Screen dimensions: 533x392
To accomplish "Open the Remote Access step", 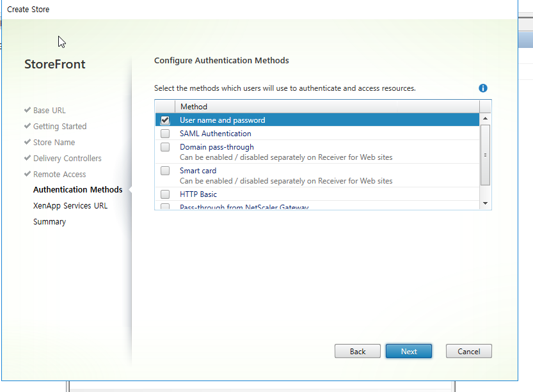I will click(x=60, y=175).
